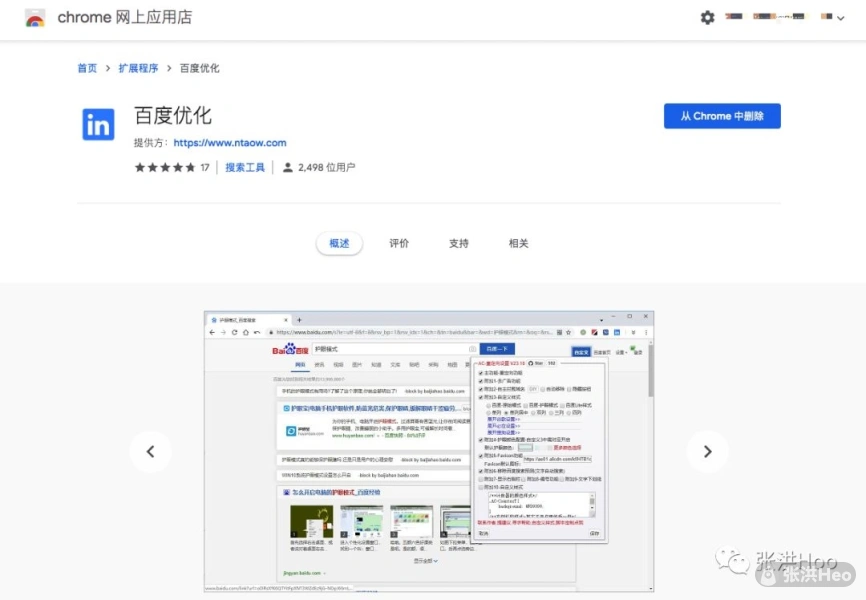Click the 2,498 位用户 text
This screenshot has height=600, width=866.
click(x=326, y=167)
